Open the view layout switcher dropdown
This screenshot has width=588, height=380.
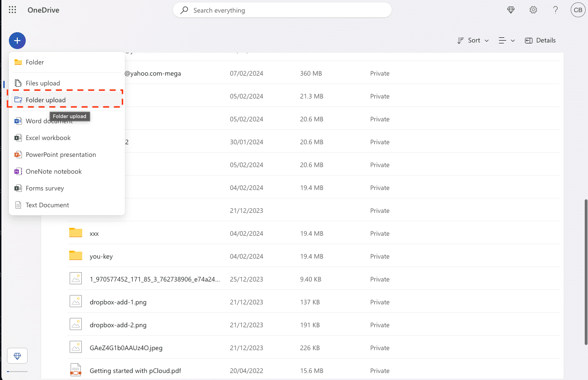[507, 41]
